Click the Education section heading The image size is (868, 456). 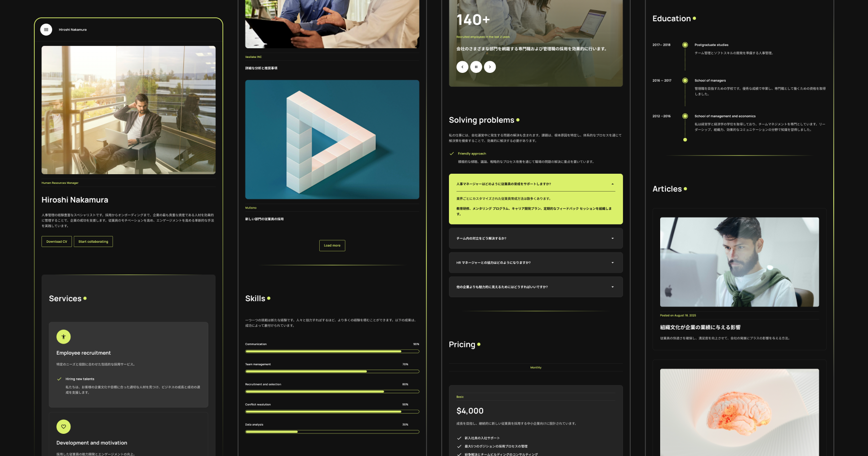pyautogui.click(x=671, y=19)
